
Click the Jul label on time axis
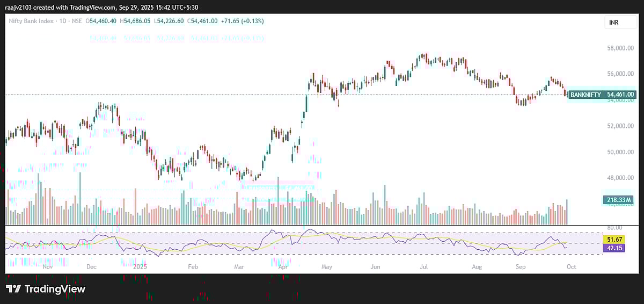(x=423, y=266)
